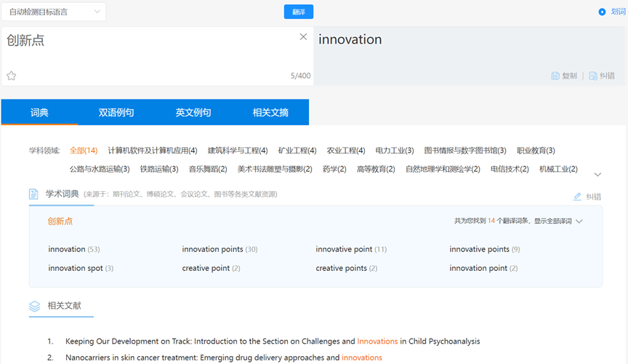
Task: Filter by 公路与水路运输(3)
Action: [100, 169]
